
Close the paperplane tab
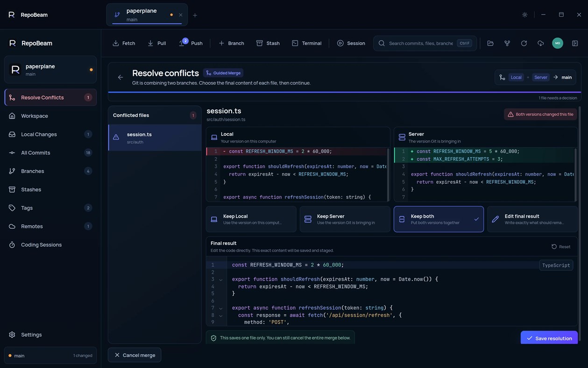click(181, 15)
